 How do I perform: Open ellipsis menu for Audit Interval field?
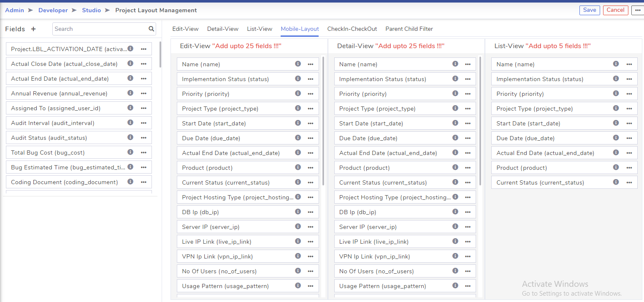pyautogui.click(x=143, y=123)
